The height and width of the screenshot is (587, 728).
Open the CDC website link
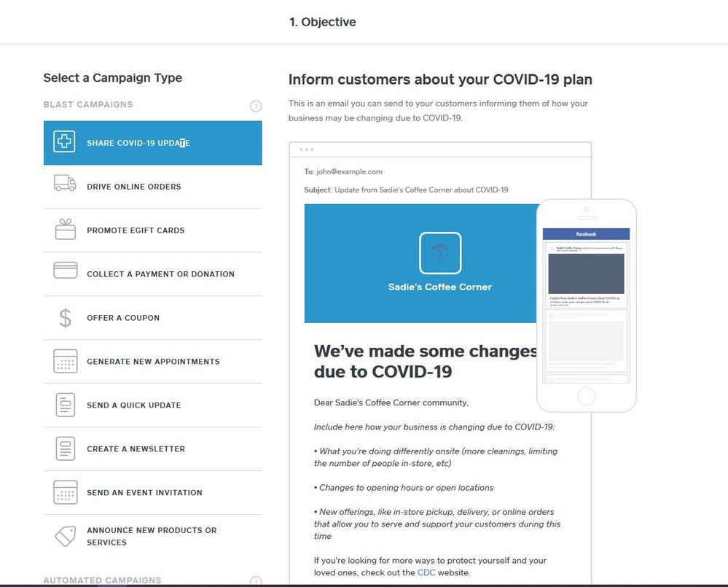(426, 573)
